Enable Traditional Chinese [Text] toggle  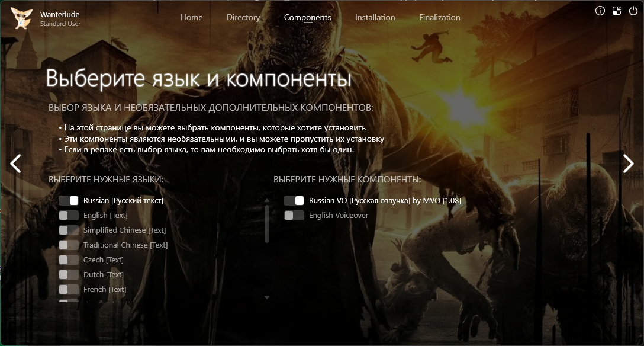click(x=69, y=245)
